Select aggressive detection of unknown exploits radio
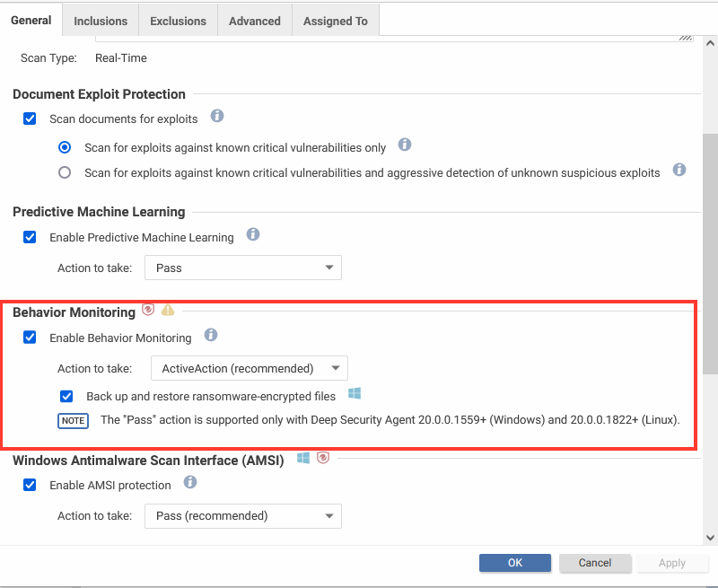Image resolution: width=718 pixels, height=588 pixels. [65, 172]
